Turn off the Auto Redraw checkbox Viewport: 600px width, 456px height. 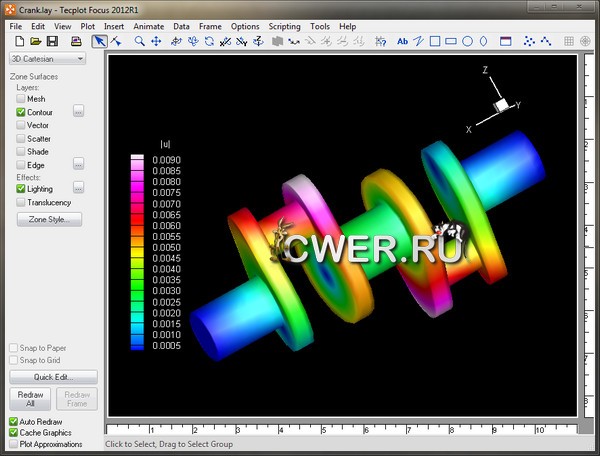point(14,421)
